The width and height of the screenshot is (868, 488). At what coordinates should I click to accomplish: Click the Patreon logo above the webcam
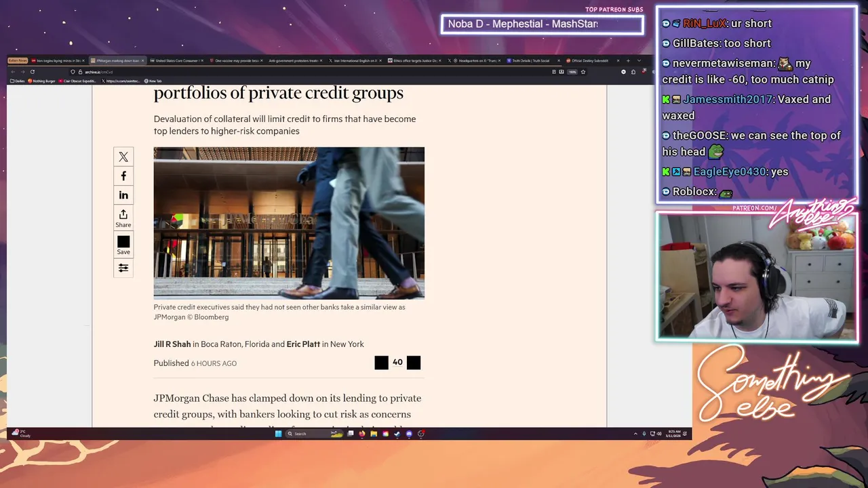[754, 208]
